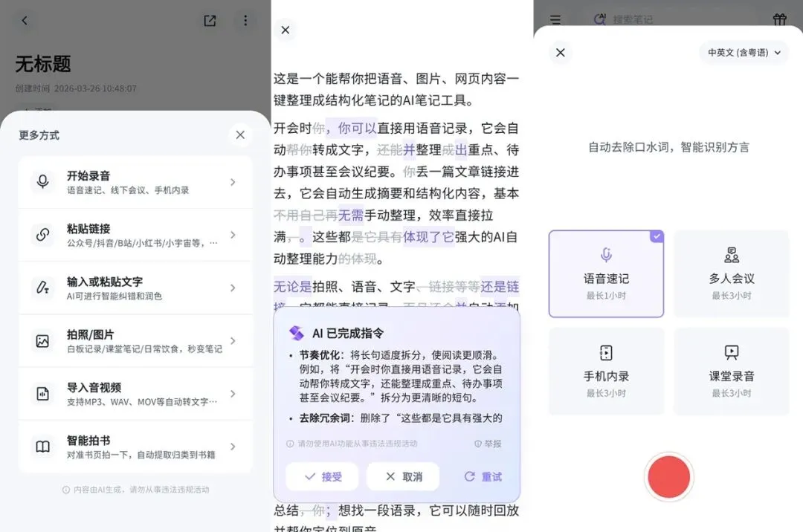Viewport: 803px width, 532px height.
Task: Close the 更多方式 sheet
Action: [240, 135]
